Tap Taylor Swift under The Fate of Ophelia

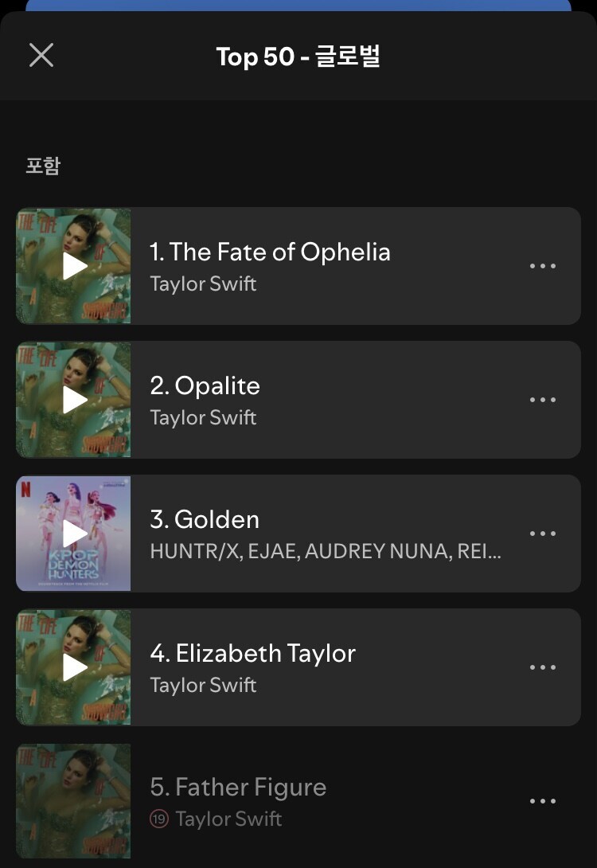203,284
